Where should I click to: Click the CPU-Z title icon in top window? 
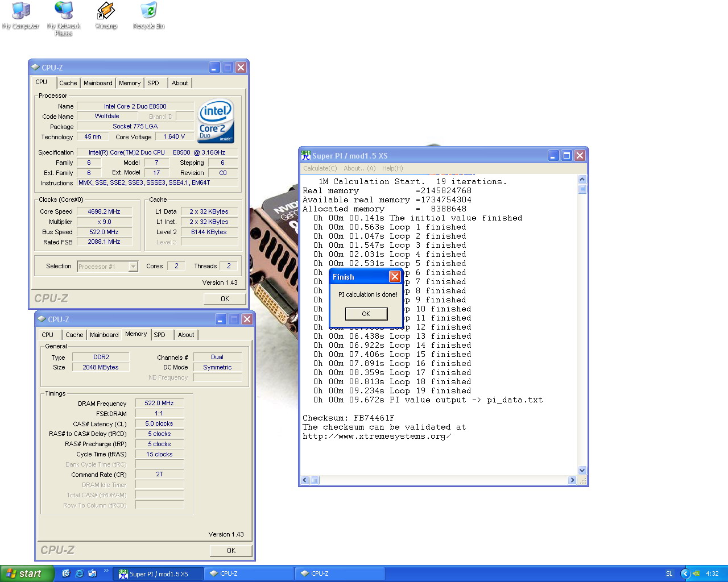coord(35,67)
